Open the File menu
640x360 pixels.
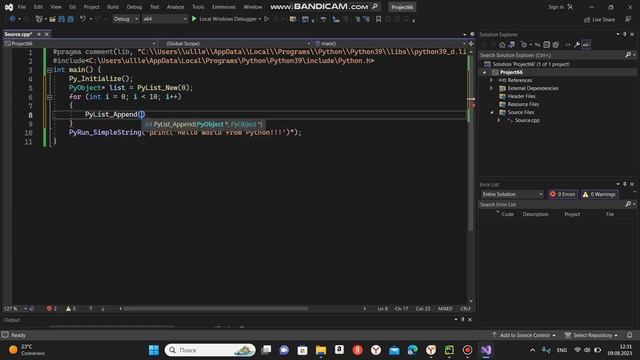22,7
